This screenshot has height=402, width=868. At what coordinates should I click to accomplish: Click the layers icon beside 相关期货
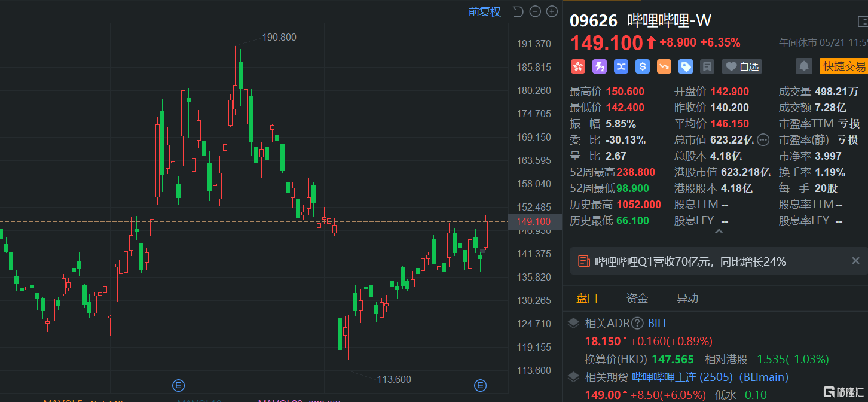point(573,377)
